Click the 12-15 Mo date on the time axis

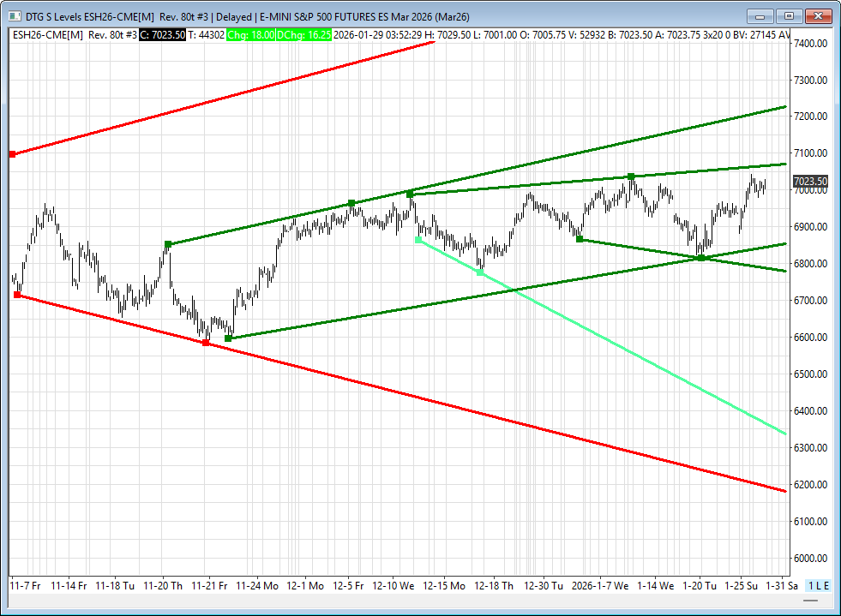tap(444, 586)
